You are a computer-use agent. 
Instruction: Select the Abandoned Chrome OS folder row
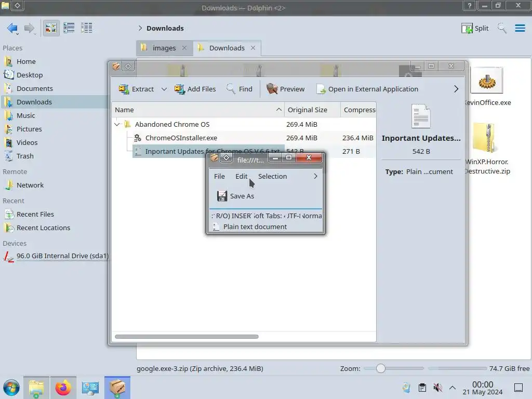[x=244, y=125]
